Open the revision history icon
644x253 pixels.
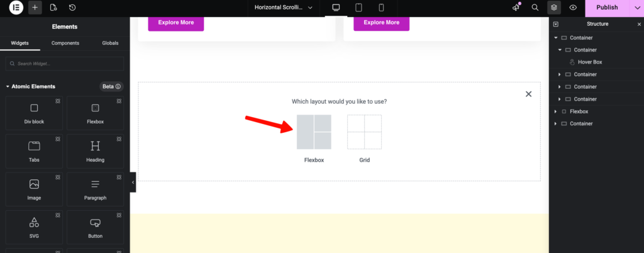coord(72,8)
